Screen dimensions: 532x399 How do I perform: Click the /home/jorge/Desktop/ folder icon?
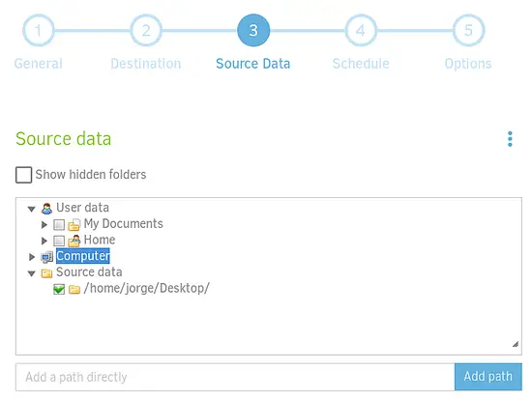point(74,289)
